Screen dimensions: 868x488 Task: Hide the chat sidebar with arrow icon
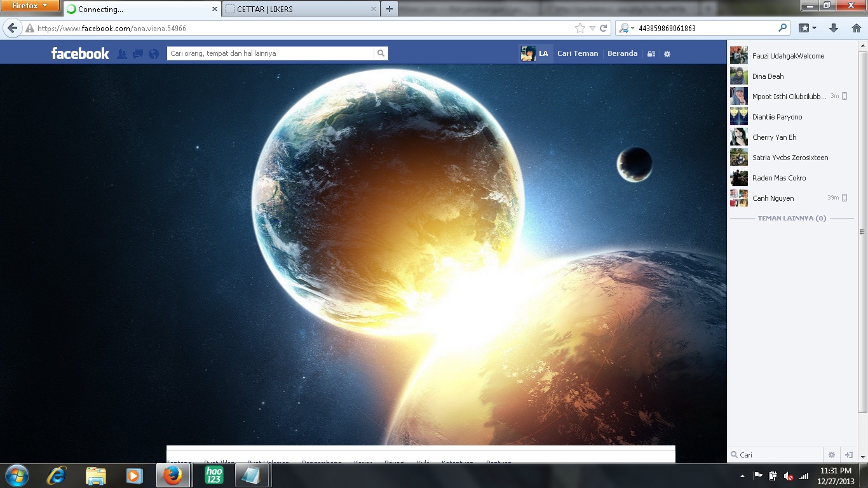(848, 455)
